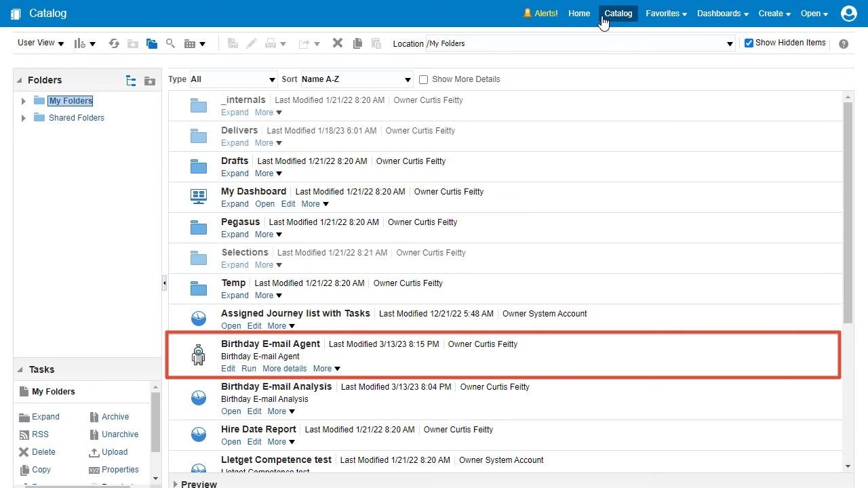Click the My Dashboard monitor icon
Screen dimensions: 868x488
click(199, 197)
